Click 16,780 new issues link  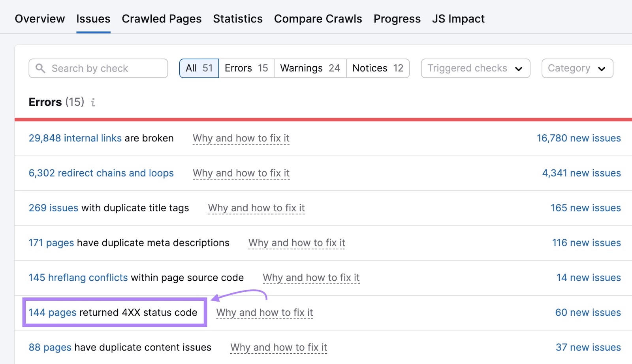point(578,138)
